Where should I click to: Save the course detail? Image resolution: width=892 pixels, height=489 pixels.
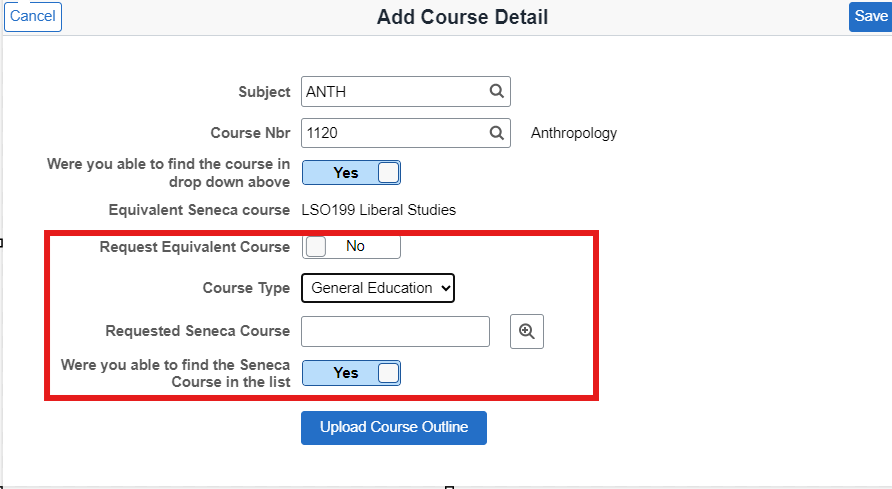pos(870,16)
